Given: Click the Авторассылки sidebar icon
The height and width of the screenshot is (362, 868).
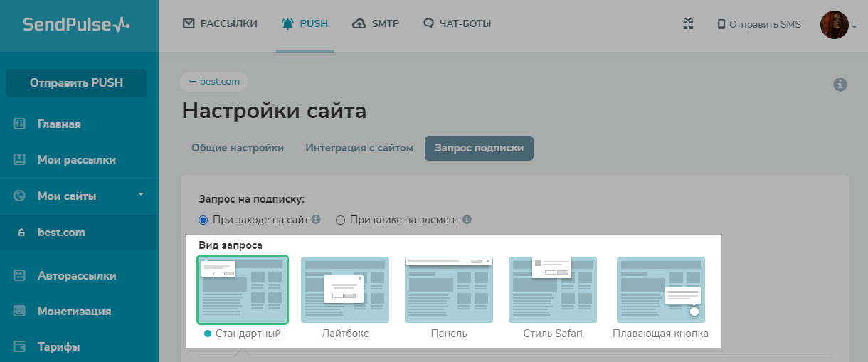Looking at the screenshot, I should (20, 275).
